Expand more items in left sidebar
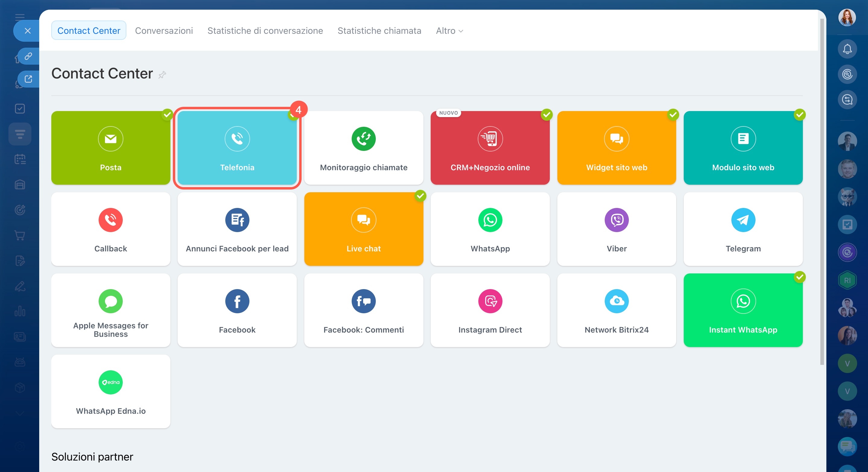Screen dimensions: 868x472 [20, 413]
